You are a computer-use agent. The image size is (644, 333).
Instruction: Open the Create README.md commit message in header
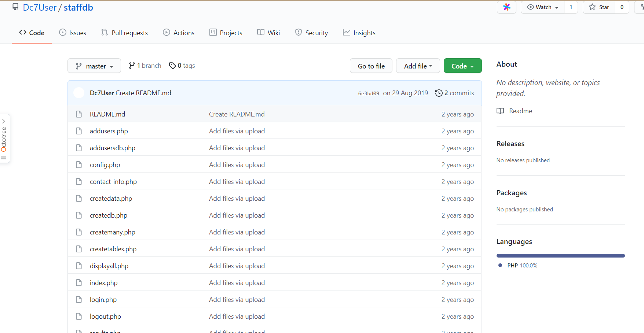pos(143,93)
